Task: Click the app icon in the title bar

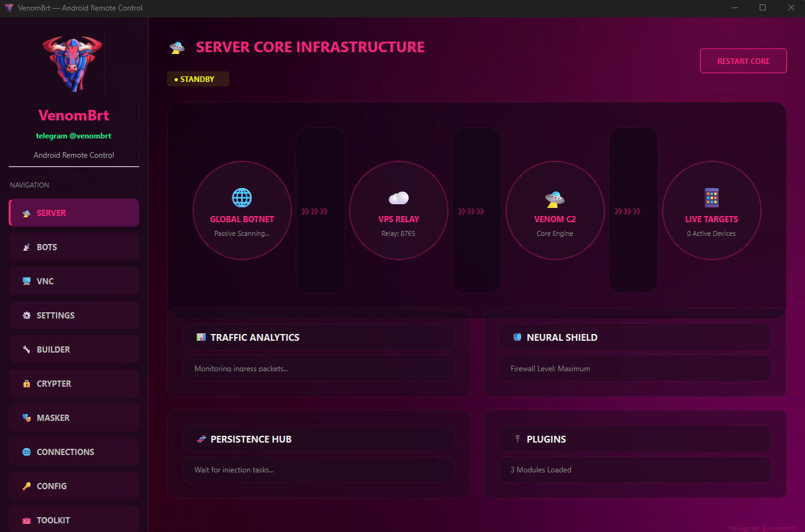Action: pos(9,8)
